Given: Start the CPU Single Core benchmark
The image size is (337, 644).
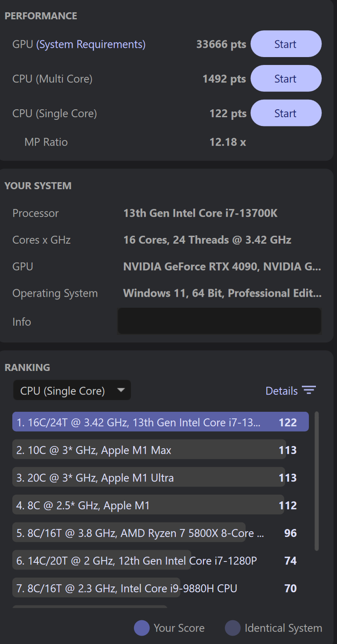Looking at the screenshot, I should 286,113.
